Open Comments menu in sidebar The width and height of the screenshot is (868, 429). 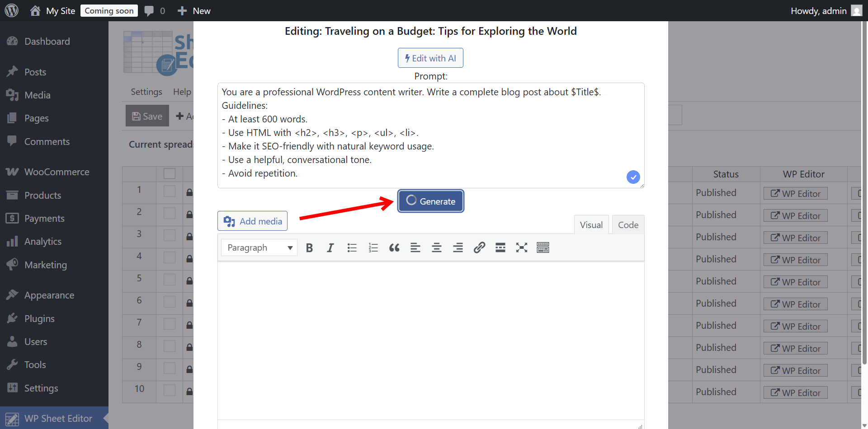tap(54, 141)
